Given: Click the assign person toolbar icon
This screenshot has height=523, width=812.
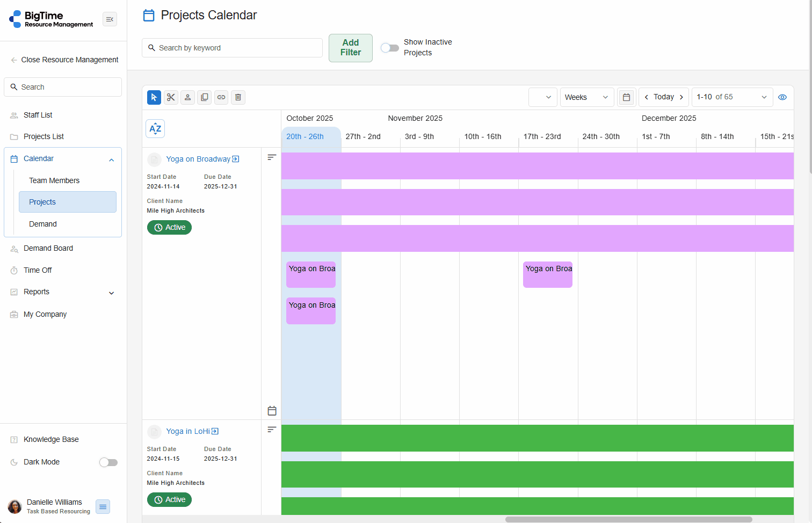Looking at the screenshot, I should click(187, 97).
